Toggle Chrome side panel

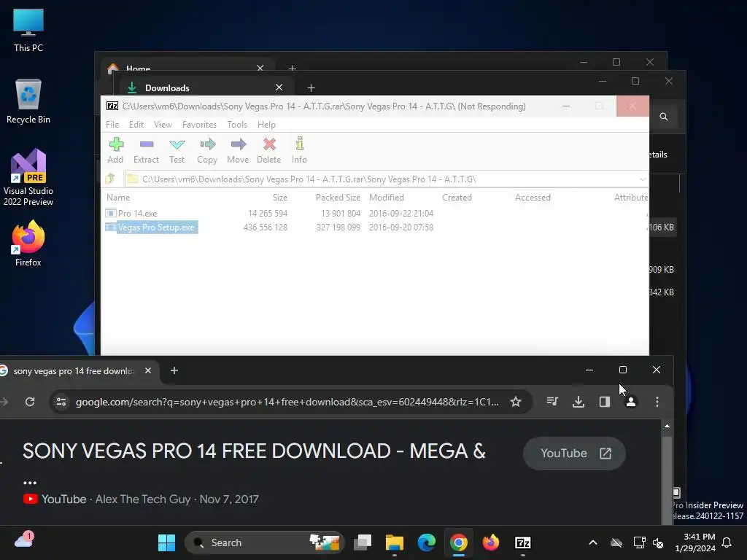point(605,402)
